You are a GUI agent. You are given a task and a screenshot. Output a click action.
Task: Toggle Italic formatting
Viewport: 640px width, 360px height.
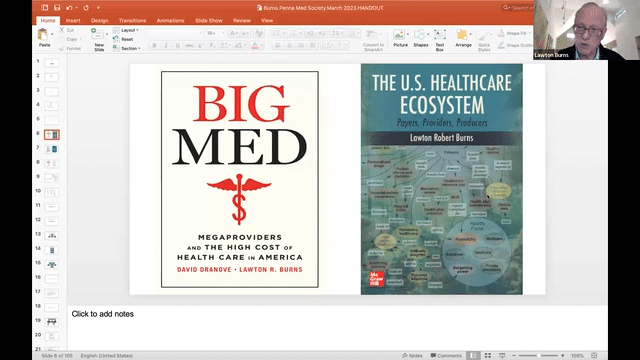point(166,45)
